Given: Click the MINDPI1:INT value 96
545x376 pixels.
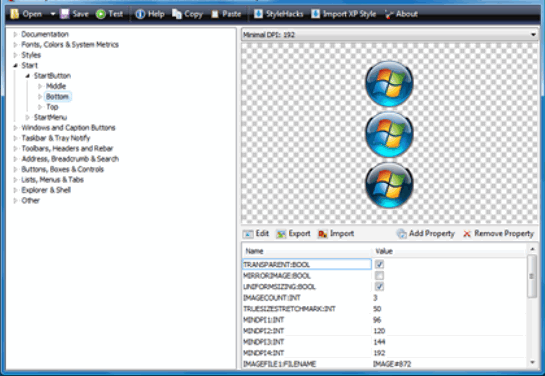Looking at the screenshot, I should (377, 320).
